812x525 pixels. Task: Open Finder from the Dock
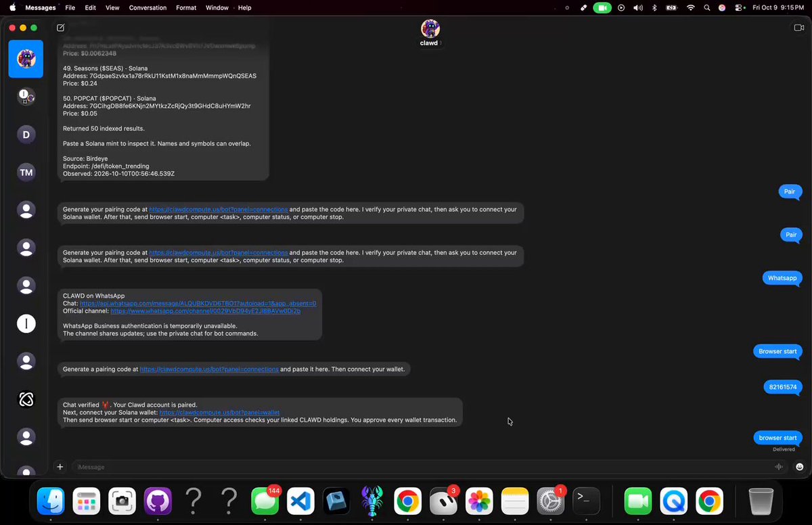coord(51,501)
